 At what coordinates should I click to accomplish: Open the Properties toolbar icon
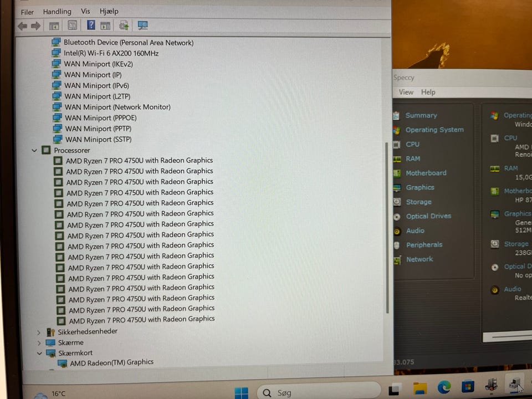72,25
